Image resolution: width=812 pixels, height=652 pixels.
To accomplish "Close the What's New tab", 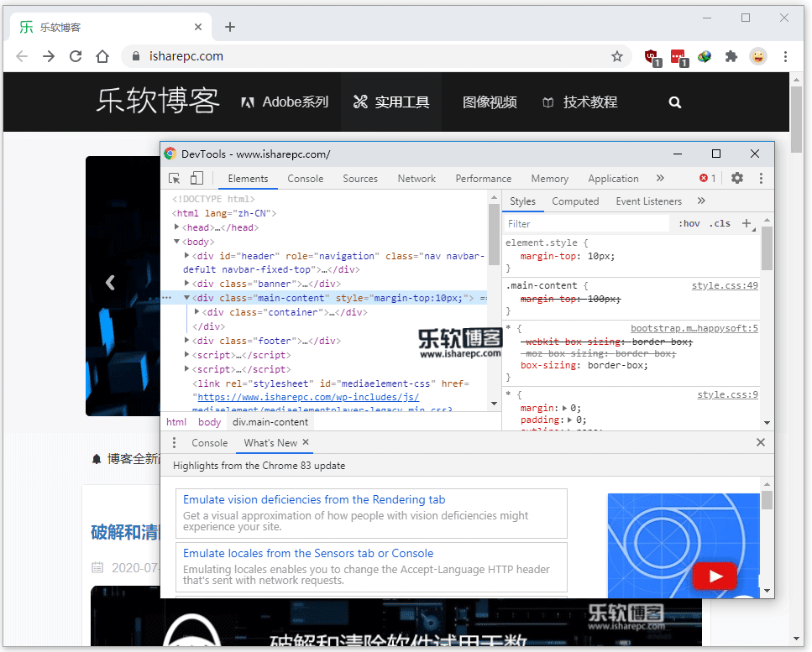I will click(306, 442).
